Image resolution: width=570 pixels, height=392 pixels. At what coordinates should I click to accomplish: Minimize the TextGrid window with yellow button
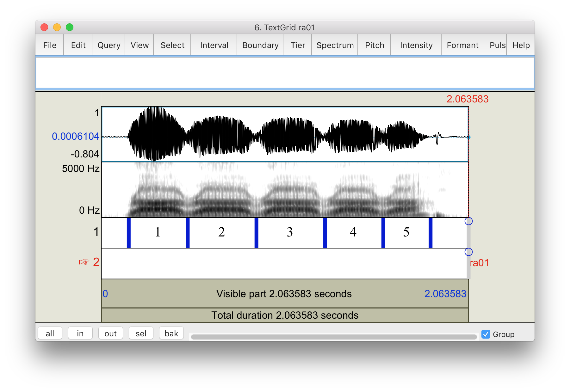[57, 27]
